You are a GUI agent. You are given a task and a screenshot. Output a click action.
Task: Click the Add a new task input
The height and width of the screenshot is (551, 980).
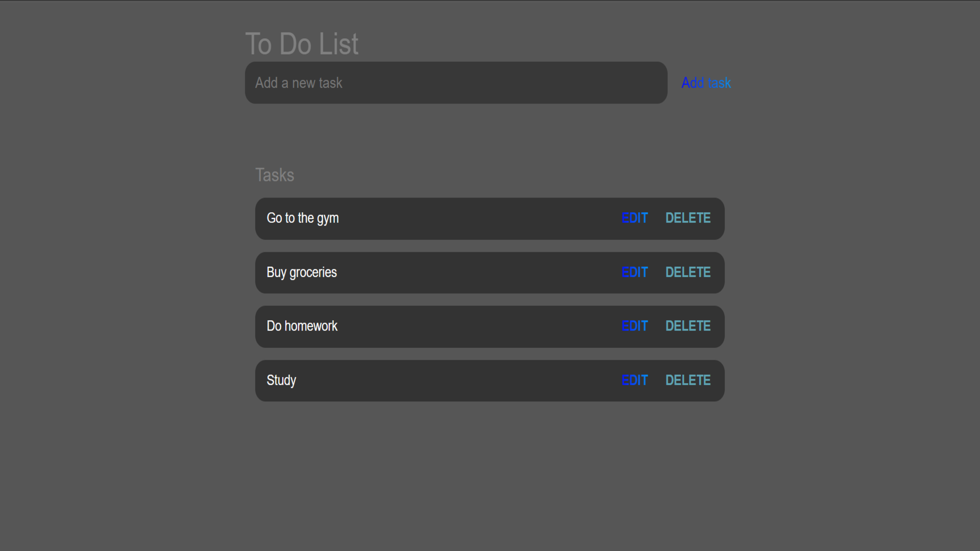pos(456,83)
